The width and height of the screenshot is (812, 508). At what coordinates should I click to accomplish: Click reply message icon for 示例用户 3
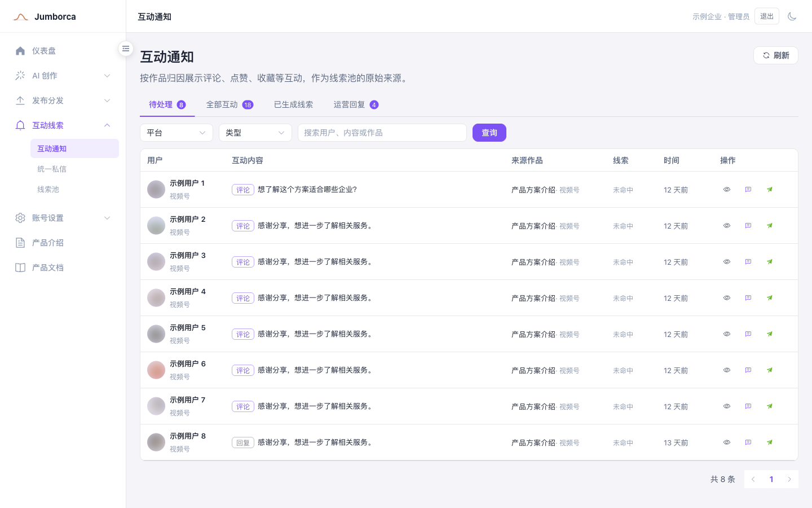(x=748, y=262)
